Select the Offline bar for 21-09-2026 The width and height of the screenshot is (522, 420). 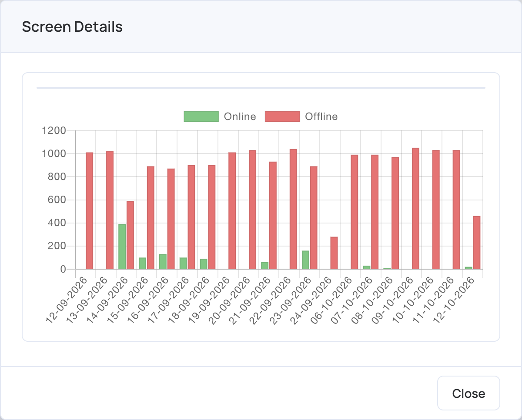[x=273, y=216]
